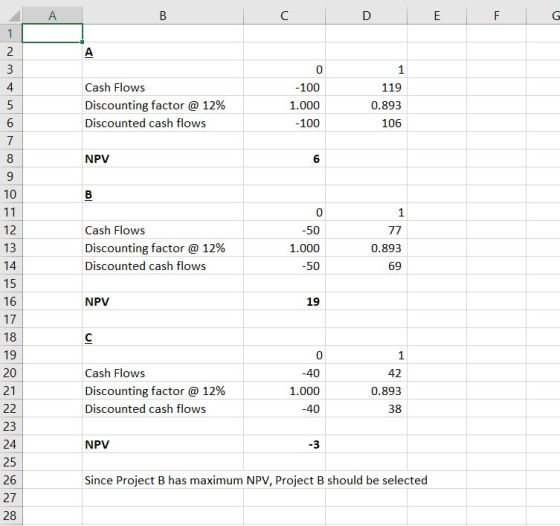Viewport: 560px width, 526px height.
Task: Select column B header
Action: (163, 16)
